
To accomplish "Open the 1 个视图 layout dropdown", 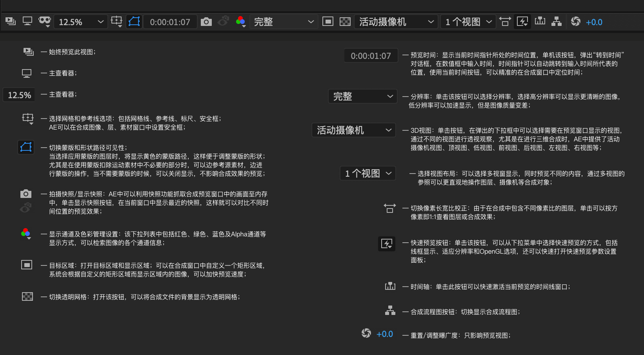I will click(468, 22).
